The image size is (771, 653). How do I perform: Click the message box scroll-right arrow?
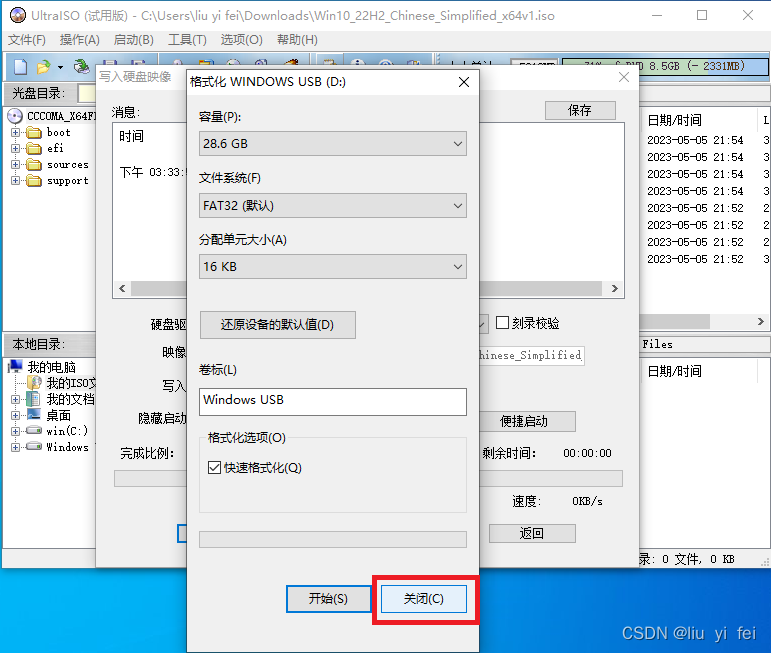click(x=614, y=288)
